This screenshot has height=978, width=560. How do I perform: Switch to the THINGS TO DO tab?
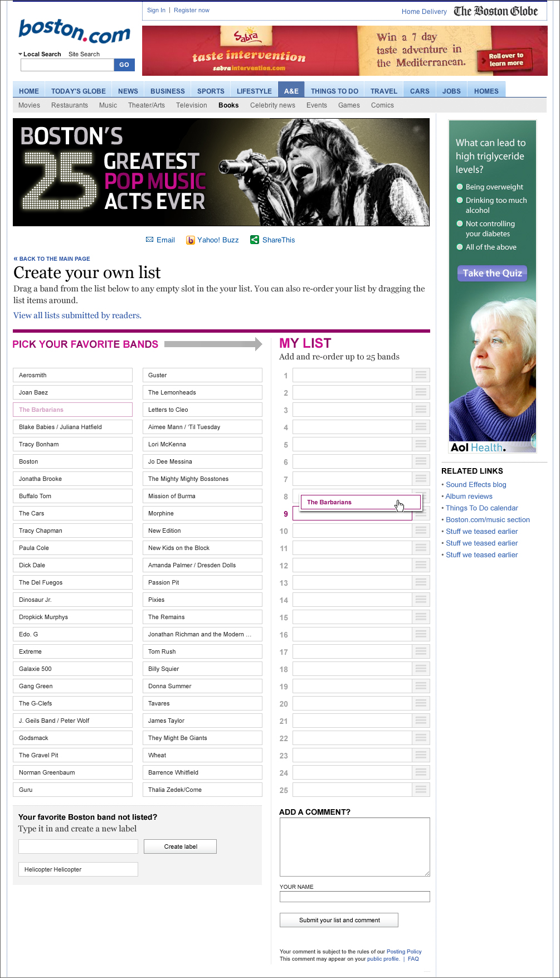pyautogui.click(x=334, y=91)
